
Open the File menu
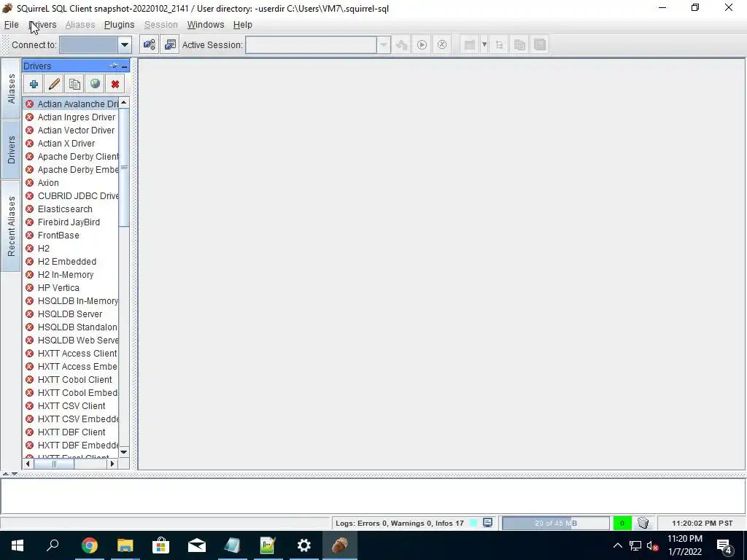pyautogui.click(x=12, y=25)
